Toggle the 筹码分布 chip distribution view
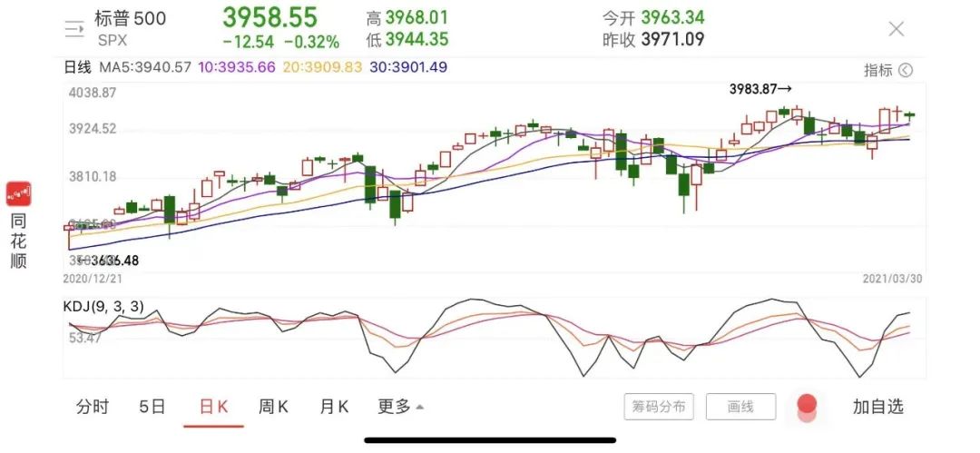 click(x=659, y=407)
